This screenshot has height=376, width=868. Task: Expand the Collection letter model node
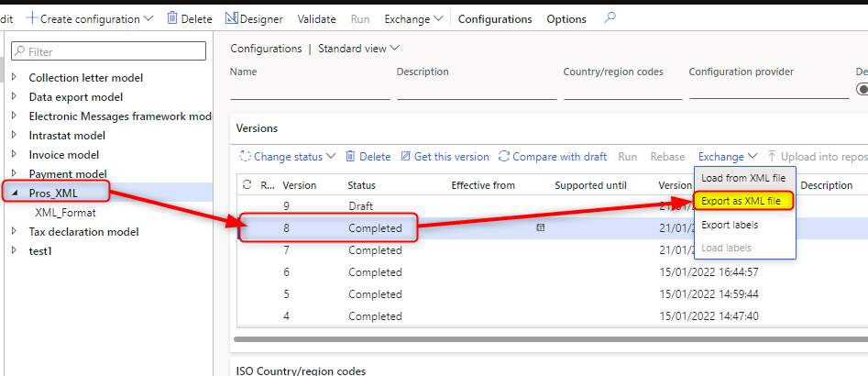[x=14, y=78]
